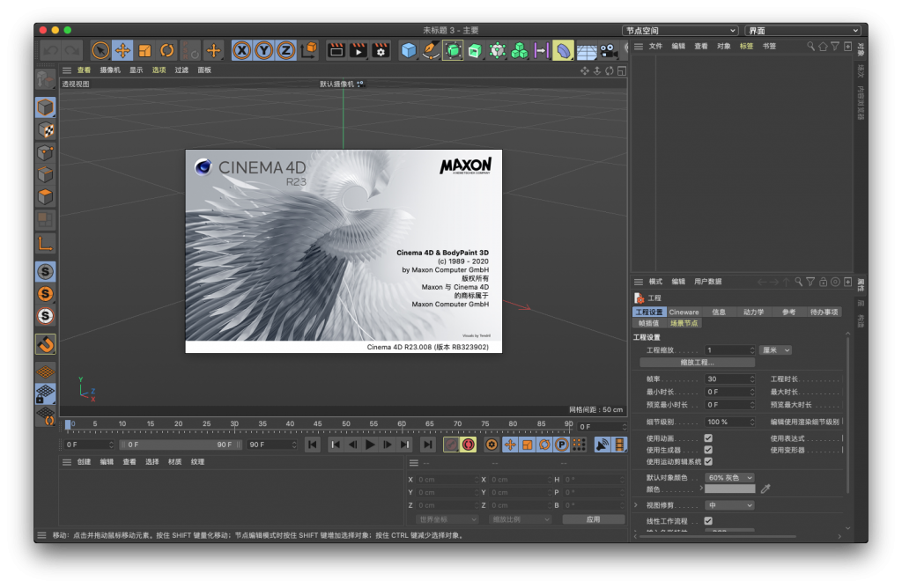Click the 应用 apply button
The width and height of the screenshot is (902, 588).
593,519
